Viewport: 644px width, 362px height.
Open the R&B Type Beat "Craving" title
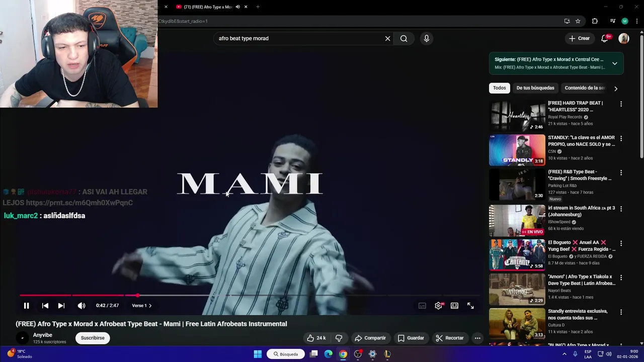580,175
